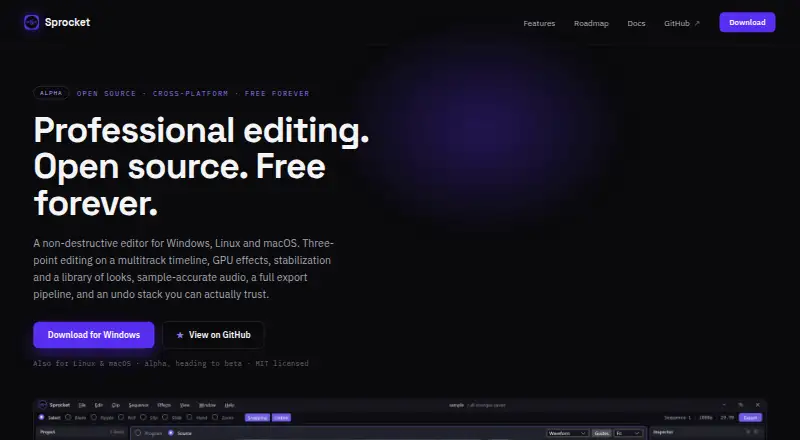Open the File menu in preview app

[82, 405]
